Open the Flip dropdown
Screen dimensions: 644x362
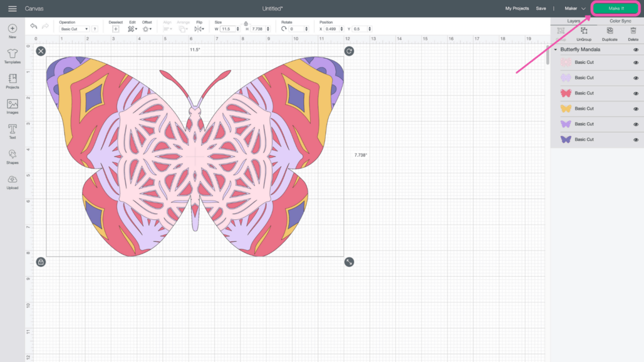(x=199, y=29)
